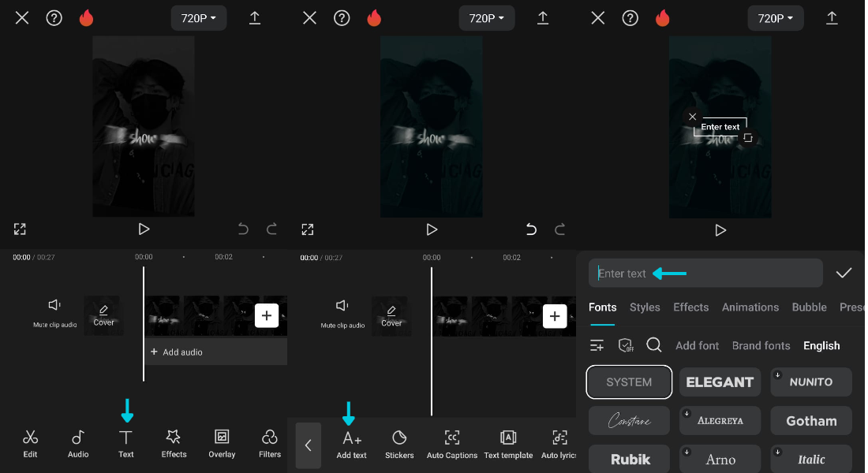Viewport: 868px width, 473px height.
Task: Export the video in right screen
Action: click(x=832, y=18)
